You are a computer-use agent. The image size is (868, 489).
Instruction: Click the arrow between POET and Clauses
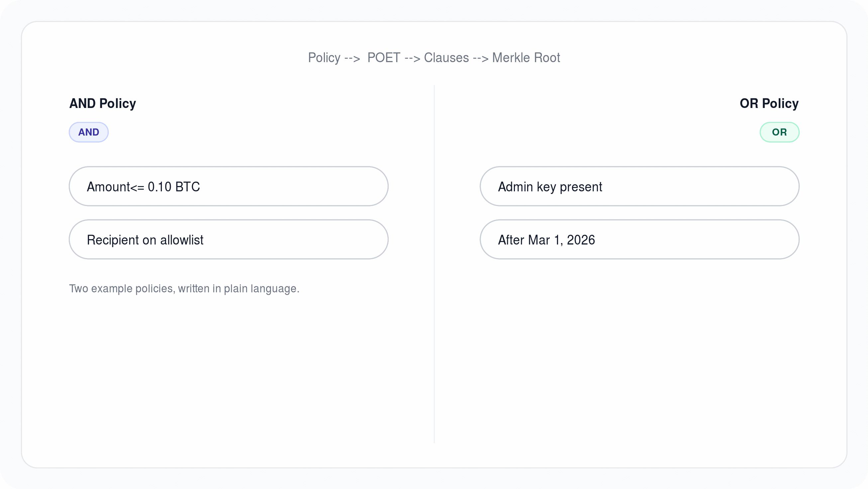[412, 58]
